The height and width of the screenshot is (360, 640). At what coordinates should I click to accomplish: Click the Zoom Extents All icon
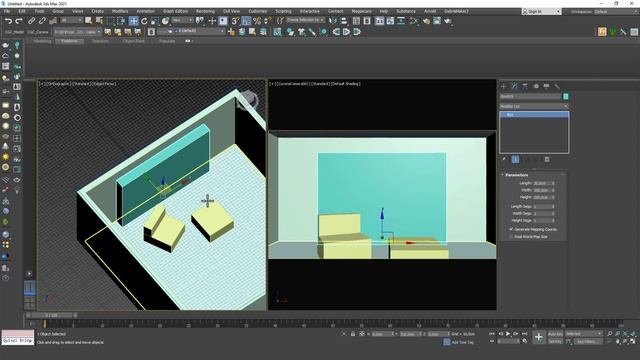click(633, 334)
